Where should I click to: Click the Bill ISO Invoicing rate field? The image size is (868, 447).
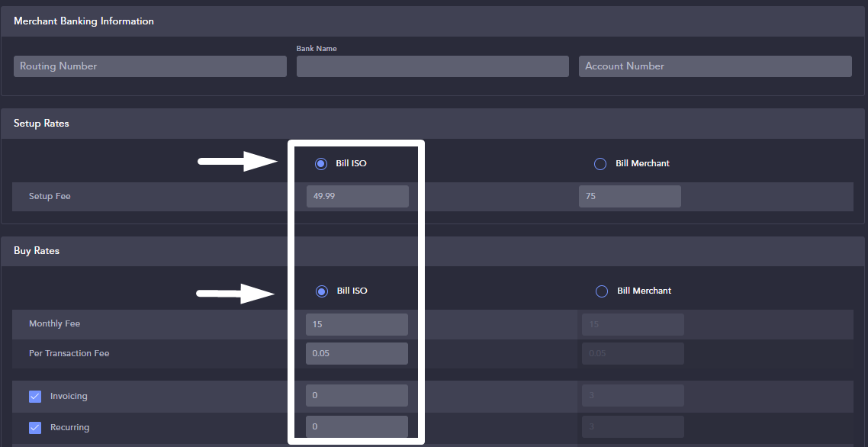[x=357, y=395]
